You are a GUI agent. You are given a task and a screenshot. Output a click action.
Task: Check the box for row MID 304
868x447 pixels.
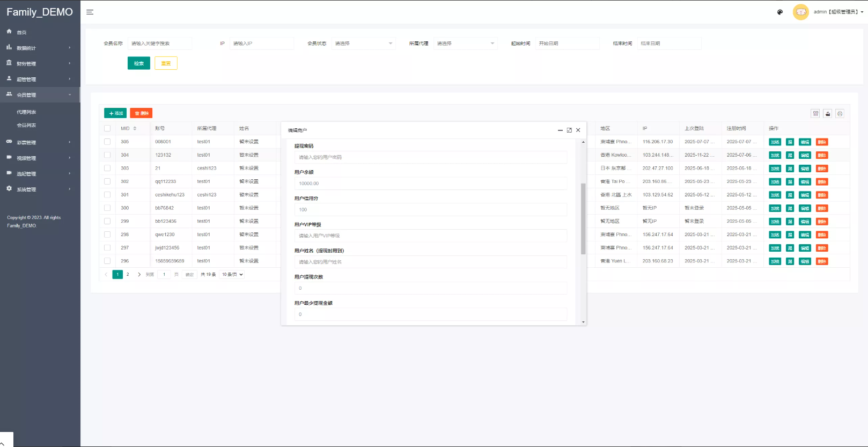[x=107, y=155]
